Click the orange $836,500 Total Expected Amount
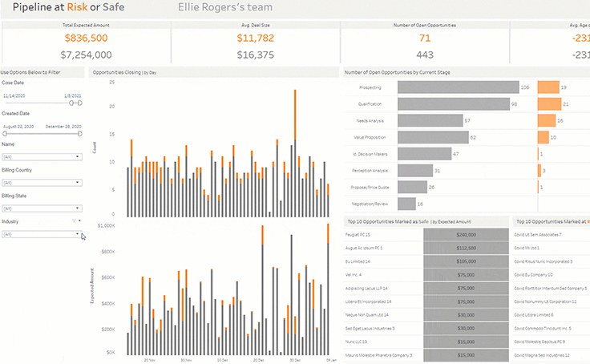Screen dimensions: 590x364 86,38
